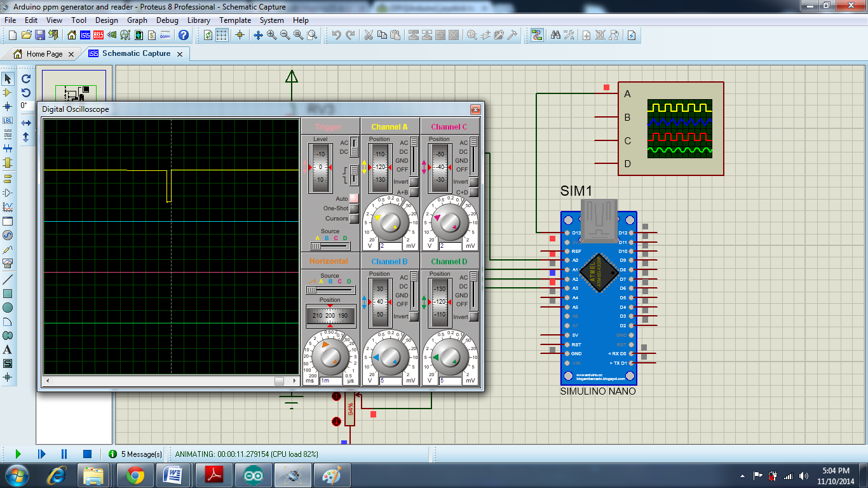The width and height of the screenshot is (868, 488).
Task: Open Google Chrome from the taskbar
Action: tap(134, 475)
